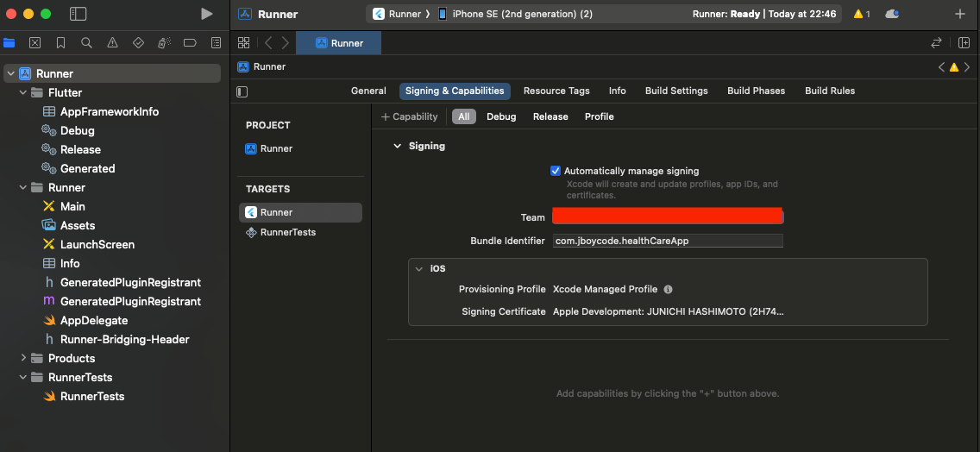Open the Team dropdown
The width and height of the screenshot is (980, 452).
668,217
